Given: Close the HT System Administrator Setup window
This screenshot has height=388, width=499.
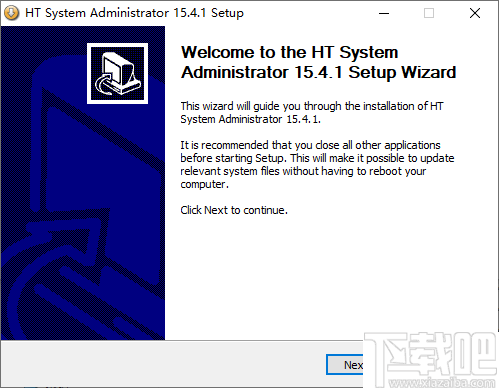Looking at the screenshot, I should [x=475, y=13].
